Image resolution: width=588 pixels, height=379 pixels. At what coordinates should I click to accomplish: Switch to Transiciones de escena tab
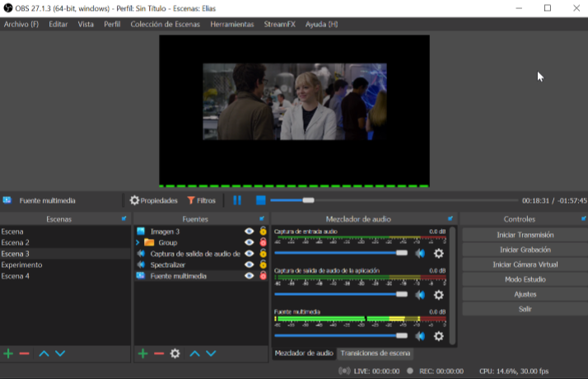pyautogui.click(x=375, y=353)
